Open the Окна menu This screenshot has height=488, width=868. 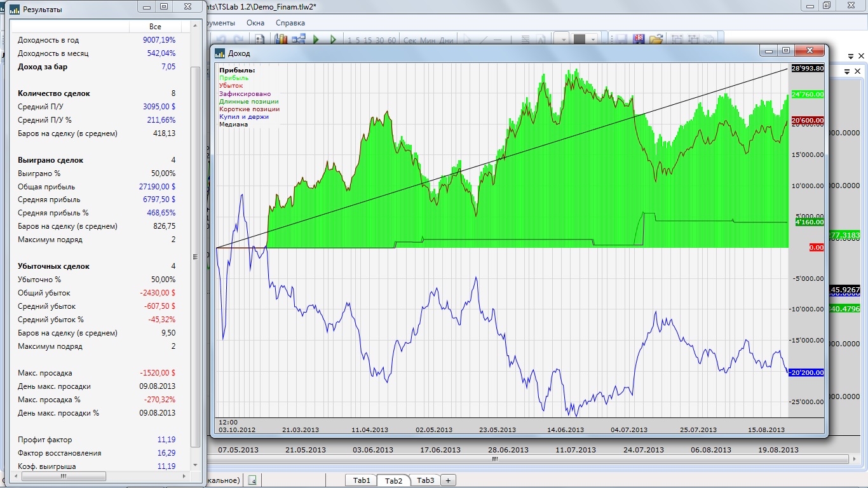255,22
